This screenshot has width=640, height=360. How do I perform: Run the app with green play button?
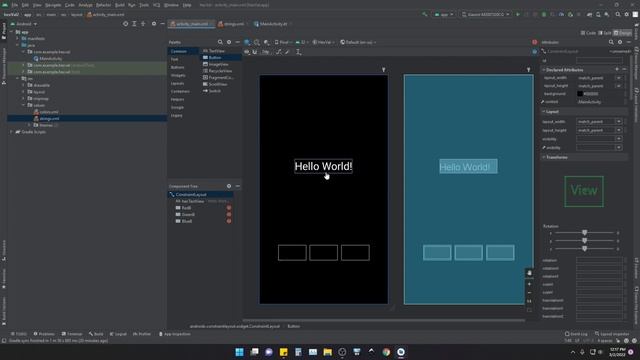pyautogui.click(x=518, y=14)
